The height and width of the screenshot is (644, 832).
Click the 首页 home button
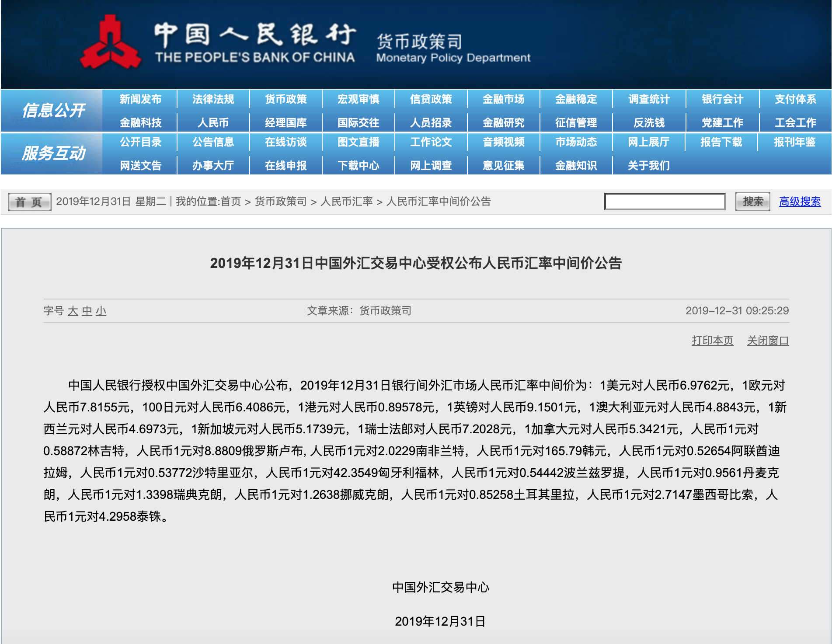(x=29, y=202)
